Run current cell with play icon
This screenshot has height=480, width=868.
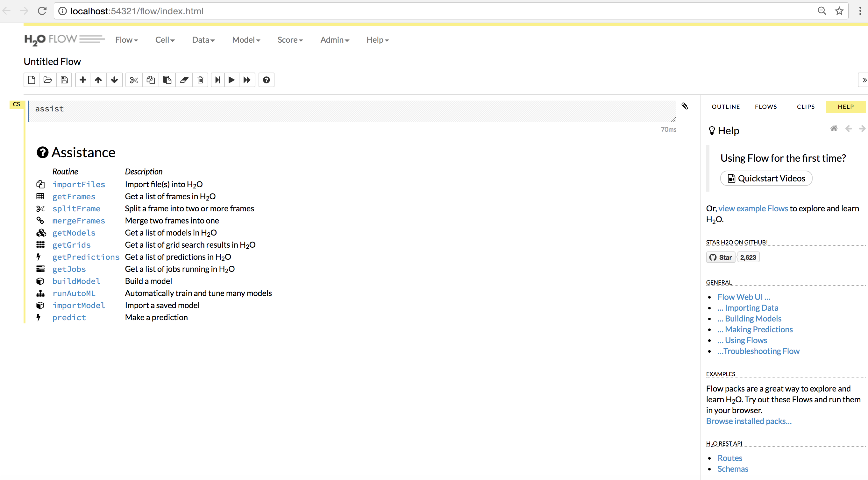click(x=231, y=80)
